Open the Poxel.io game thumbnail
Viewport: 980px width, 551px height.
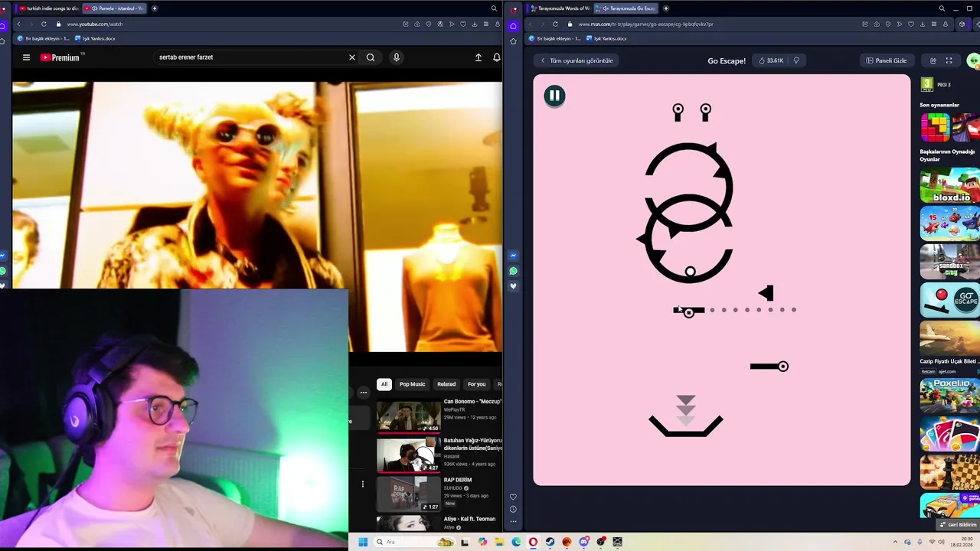[x=950, y=396]
